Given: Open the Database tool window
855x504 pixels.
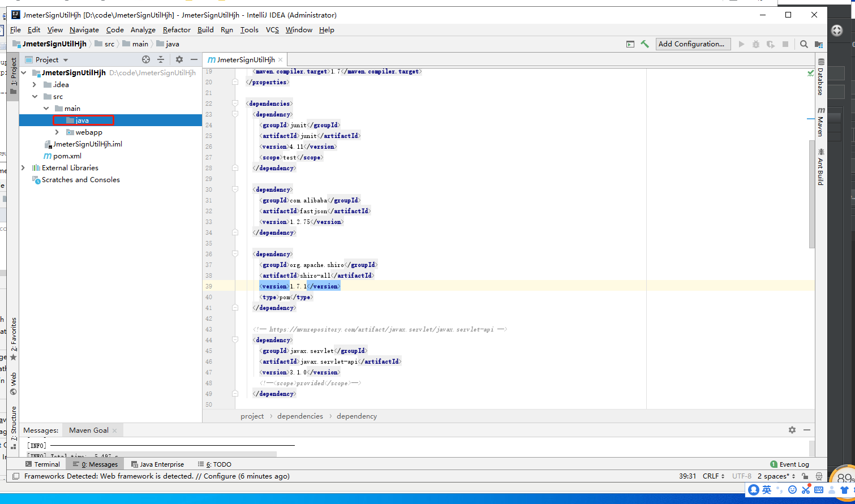Looking at the screenshot, I should [x=821, y=76].
